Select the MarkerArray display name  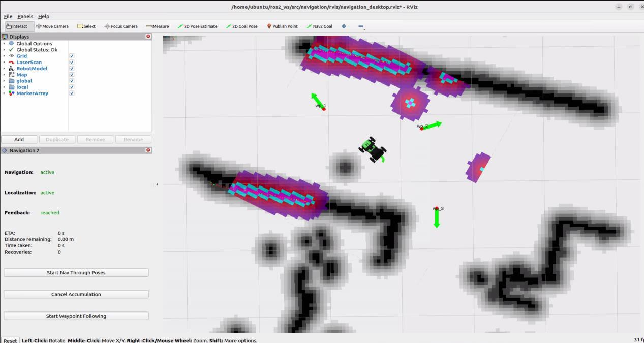pos(32,93)
